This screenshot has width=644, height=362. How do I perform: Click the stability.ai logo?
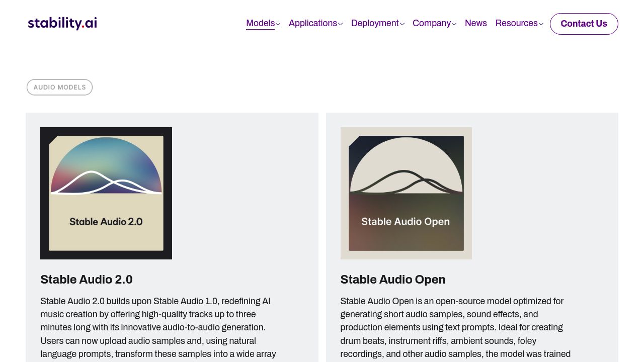62,23
